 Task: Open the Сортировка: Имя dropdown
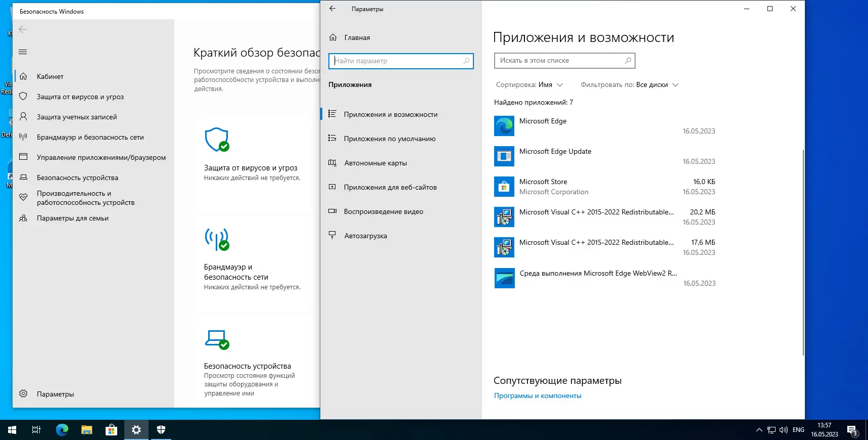(529, 85)
